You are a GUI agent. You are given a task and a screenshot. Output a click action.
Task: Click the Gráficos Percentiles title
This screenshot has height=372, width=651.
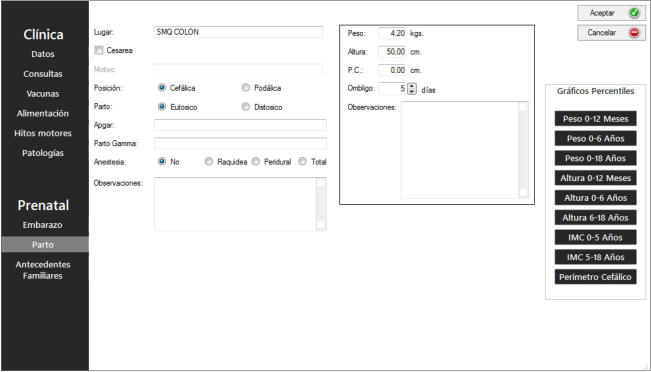[x=595, y=91]
